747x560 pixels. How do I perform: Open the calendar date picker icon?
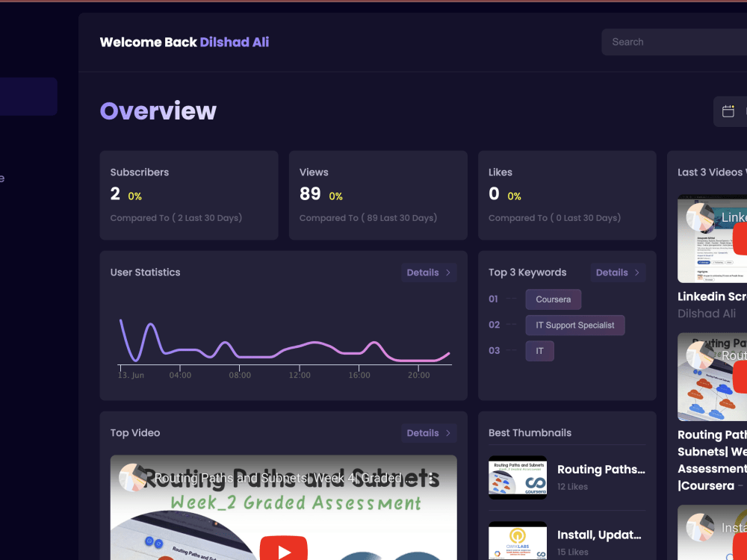729,111
